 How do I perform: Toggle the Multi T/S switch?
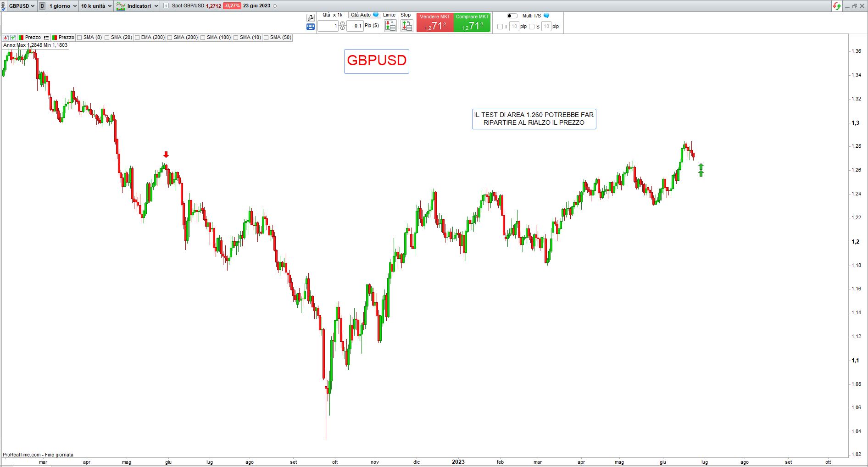click(x=512, y=16)
